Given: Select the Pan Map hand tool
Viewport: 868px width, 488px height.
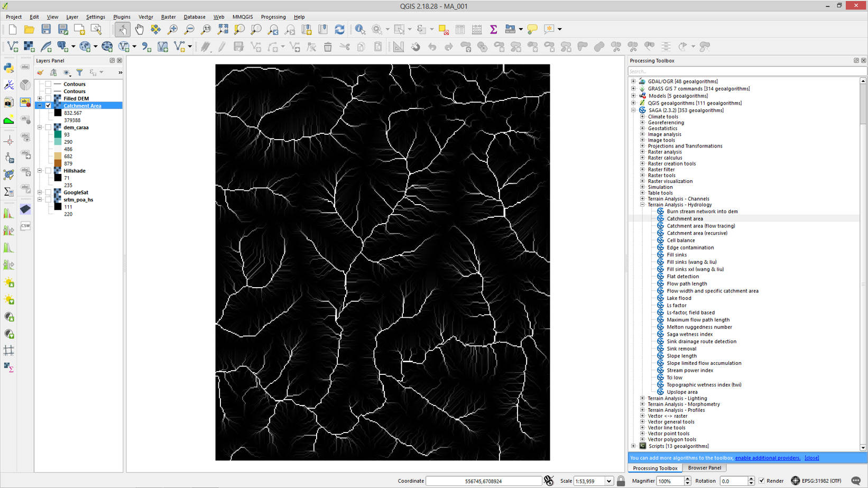Looking at the screenshot, I should click(x=139, y=30).
